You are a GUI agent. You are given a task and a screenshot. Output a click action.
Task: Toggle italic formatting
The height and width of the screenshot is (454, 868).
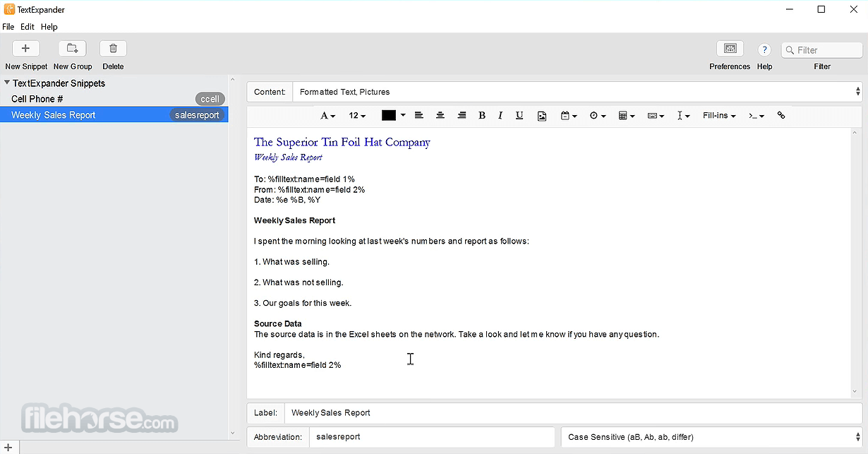[x=500, y=115]
